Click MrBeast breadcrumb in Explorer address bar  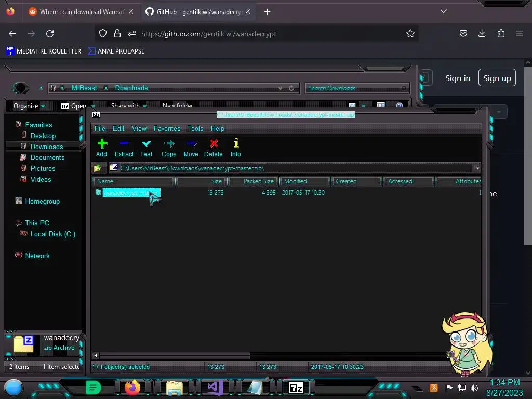(x=84, y=88)
